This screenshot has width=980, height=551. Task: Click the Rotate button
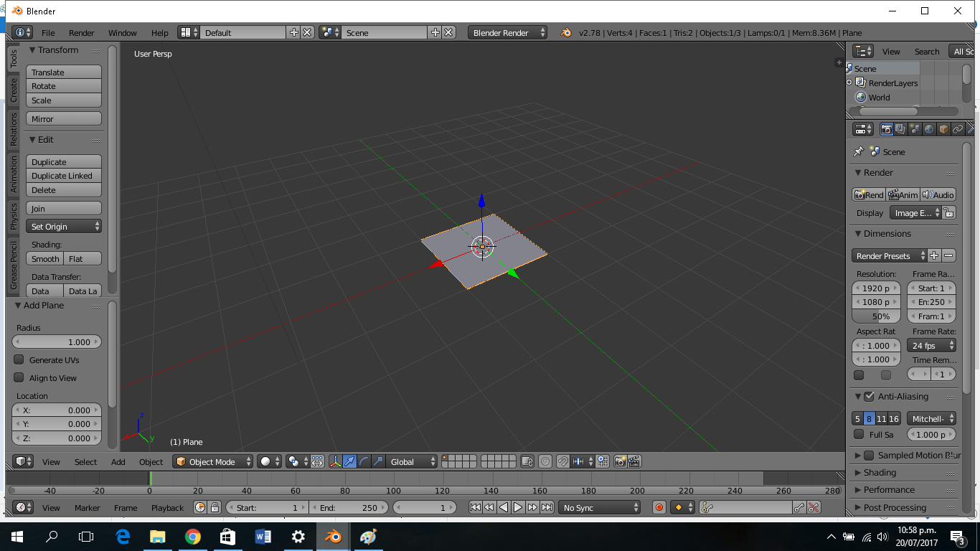tap(64, 86)
